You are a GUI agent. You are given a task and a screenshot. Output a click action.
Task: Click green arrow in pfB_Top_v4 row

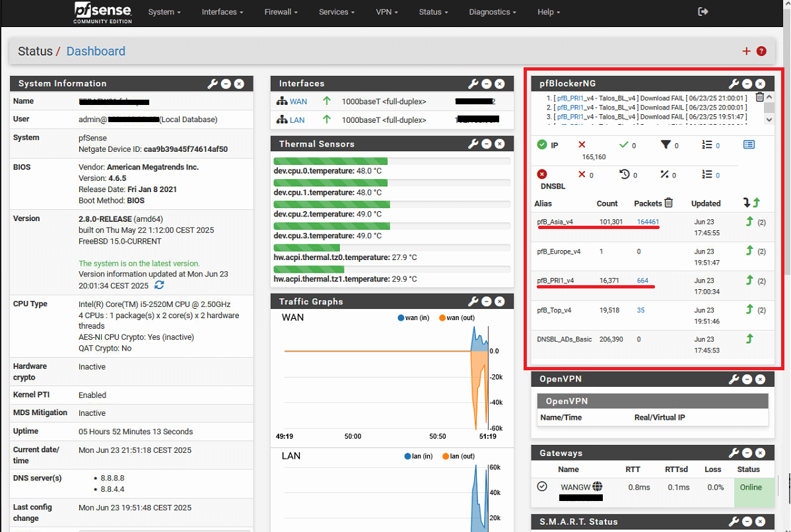[x=749, y=309]
